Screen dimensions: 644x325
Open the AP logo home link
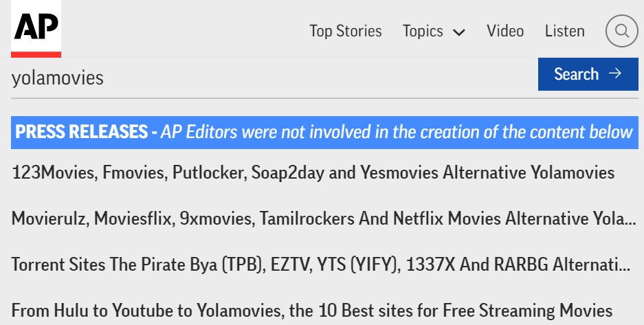pos(36,28)
